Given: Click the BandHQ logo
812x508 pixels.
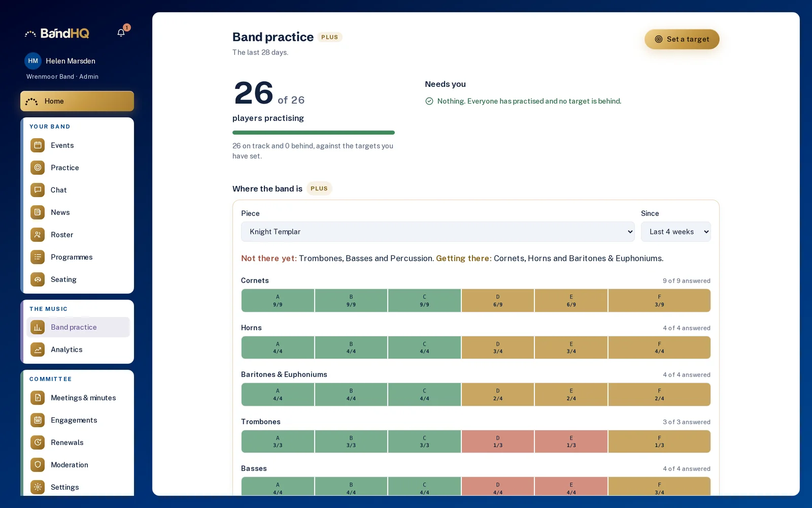Looking at the screenshot, I should 57,34.
